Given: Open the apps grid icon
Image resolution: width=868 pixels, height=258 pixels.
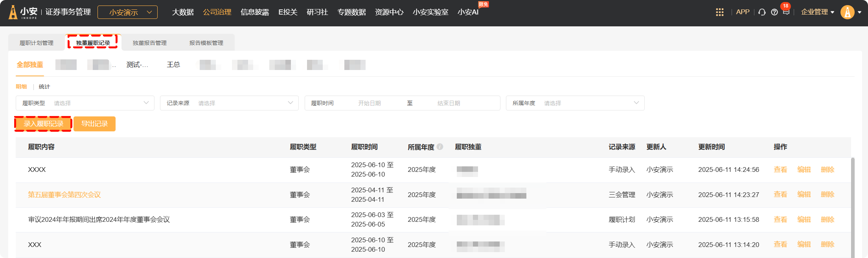Looking at the screenshot, I should pos(719,12).
